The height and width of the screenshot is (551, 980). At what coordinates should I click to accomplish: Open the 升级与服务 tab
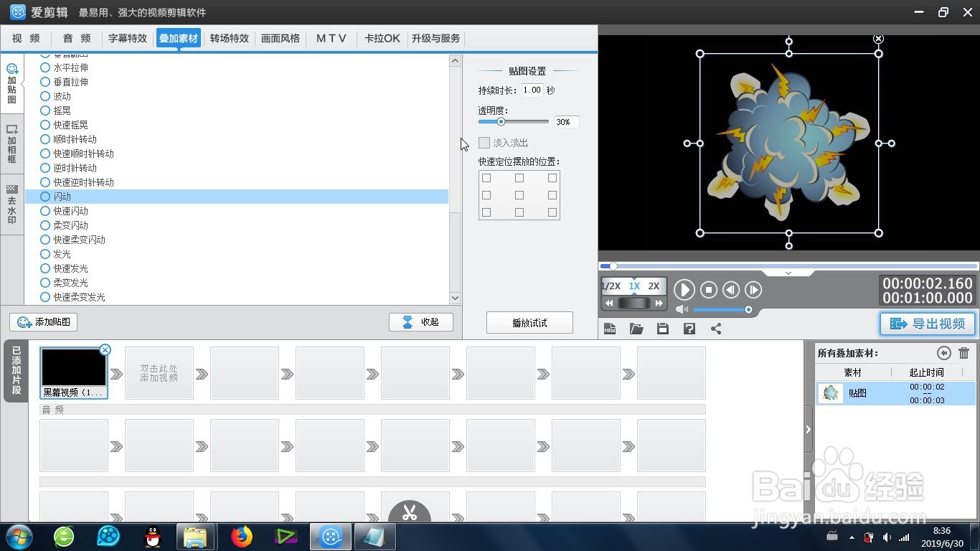[x=436, y=39]
